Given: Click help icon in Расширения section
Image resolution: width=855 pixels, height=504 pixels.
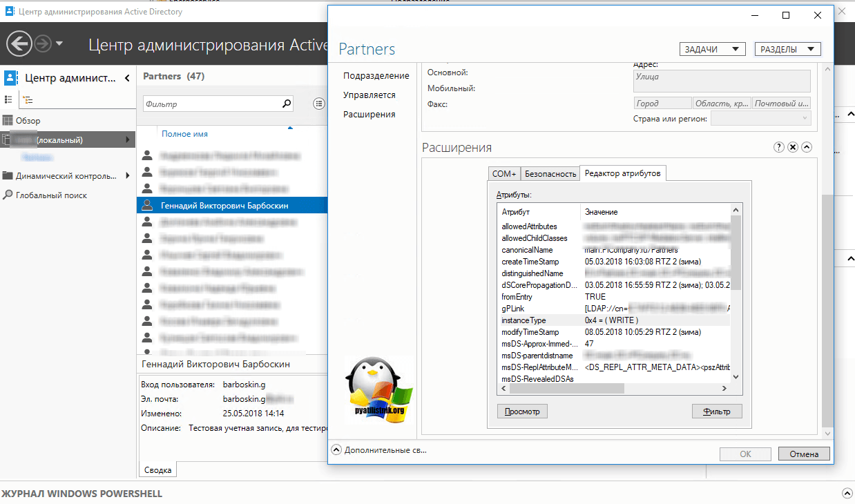Looking at the screenshot, I should pyautogui.click(x=779, y=147).
